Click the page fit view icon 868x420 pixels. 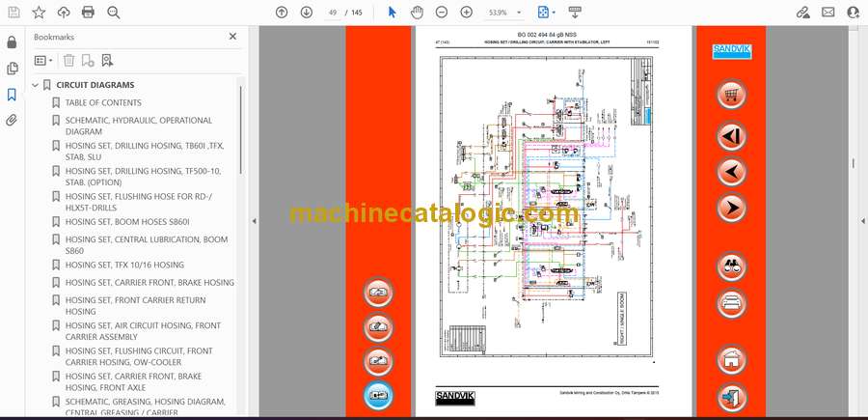tap(543, 13)
